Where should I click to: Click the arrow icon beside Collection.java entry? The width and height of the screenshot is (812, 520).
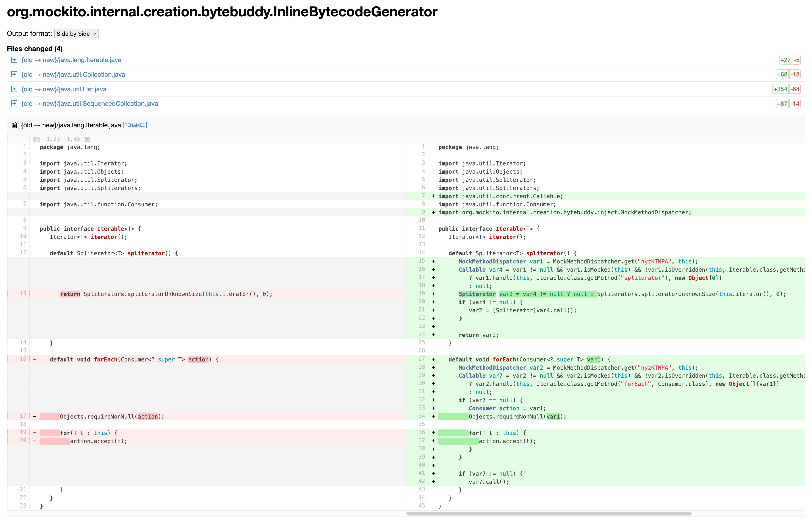[14, 74]
